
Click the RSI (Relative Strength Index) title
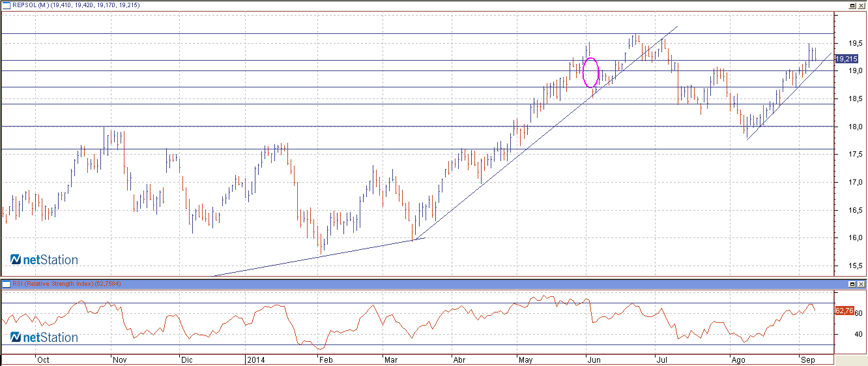53,284
